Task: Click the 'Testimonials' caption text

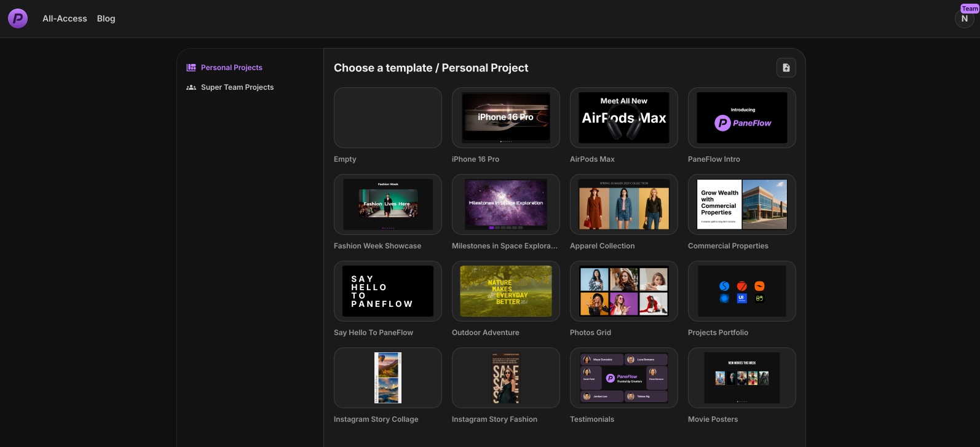Action: pos(591,419)
